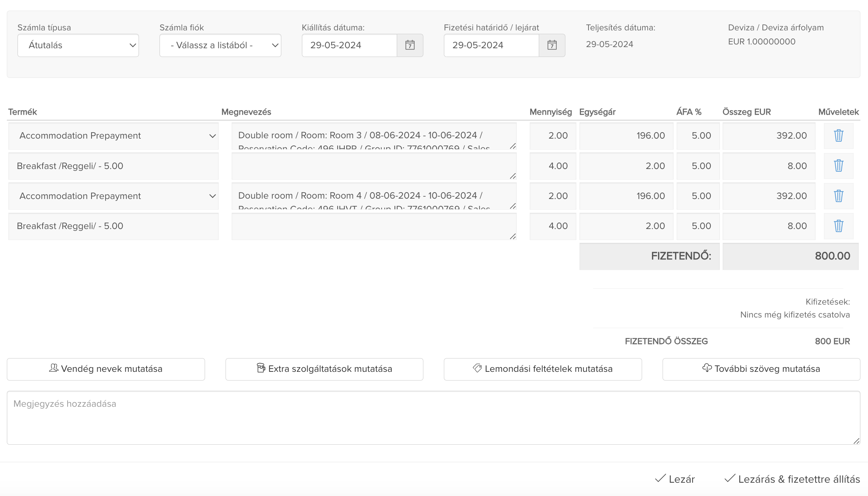Open calendar for Kiállítás dátuma
868x496 pixels.
(x=410, y=45)
